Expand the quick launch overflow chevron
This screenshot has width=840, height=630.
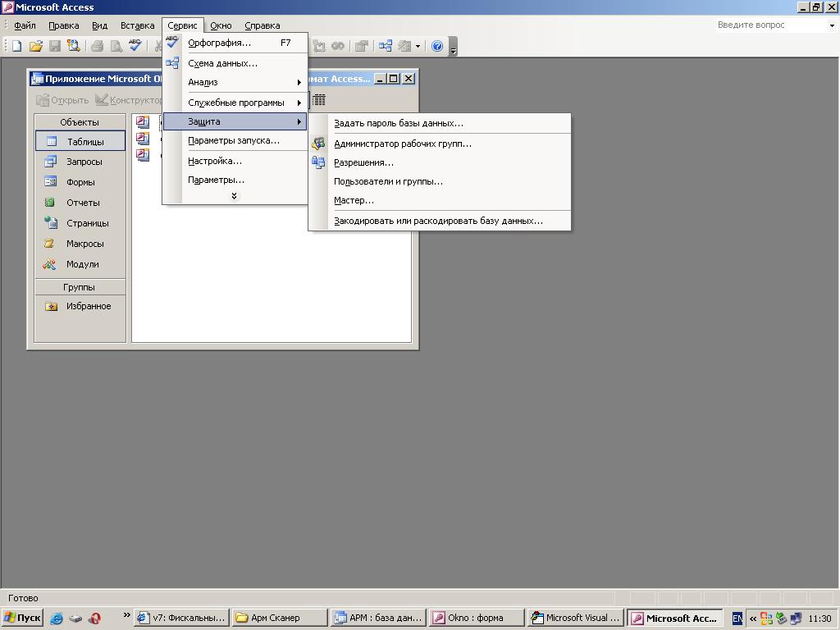point(127,614)
